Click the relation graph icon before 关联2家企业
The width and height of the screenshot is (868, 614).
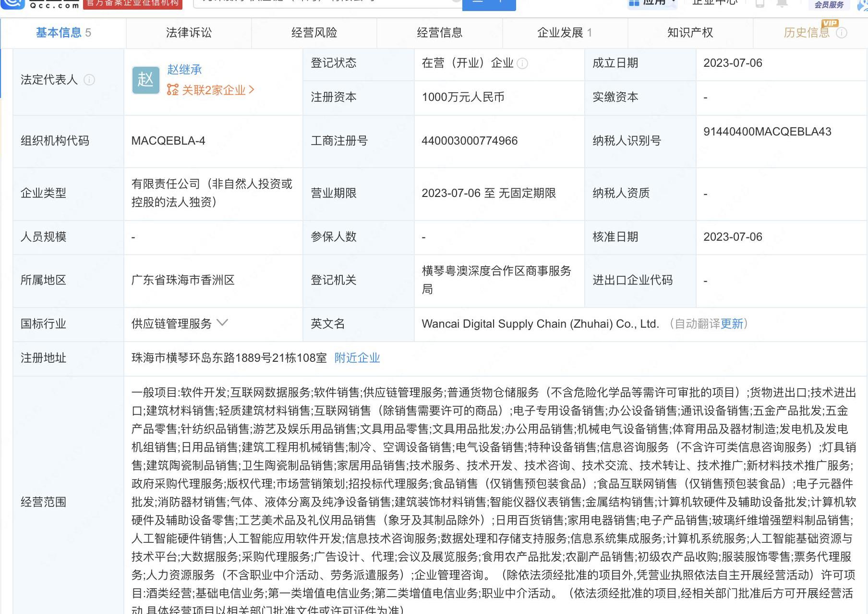click(x=172, y=90)
